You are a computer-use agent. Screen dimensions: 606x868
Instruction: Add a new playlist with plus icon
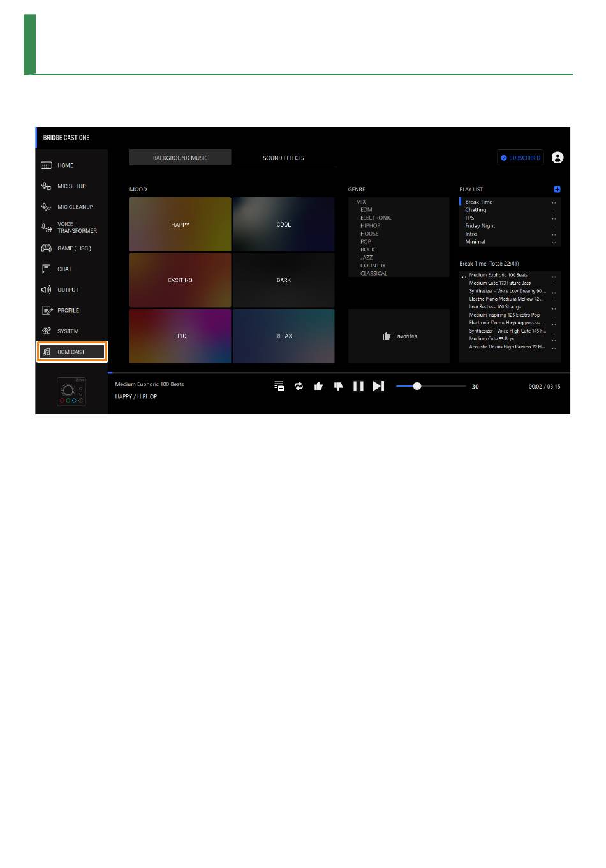(557, 190)
